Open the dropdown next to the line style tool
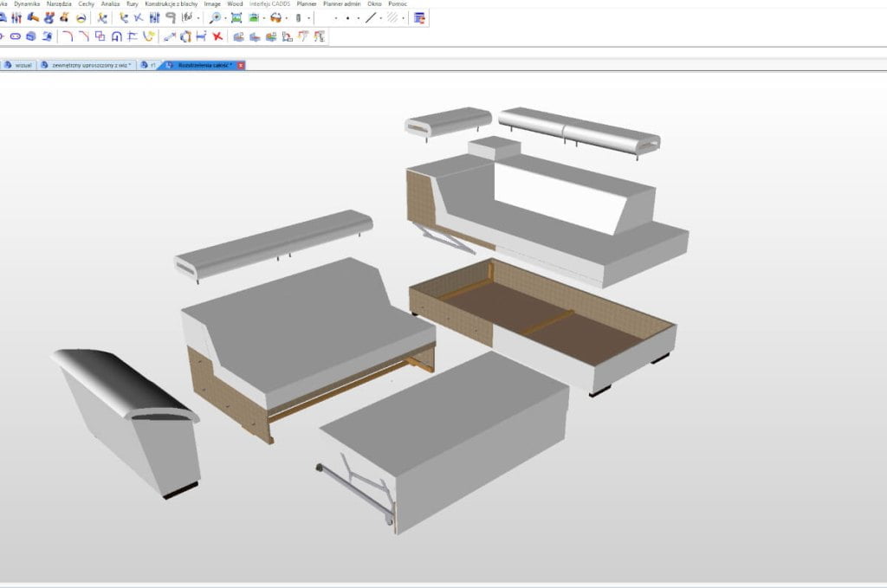 380,17
